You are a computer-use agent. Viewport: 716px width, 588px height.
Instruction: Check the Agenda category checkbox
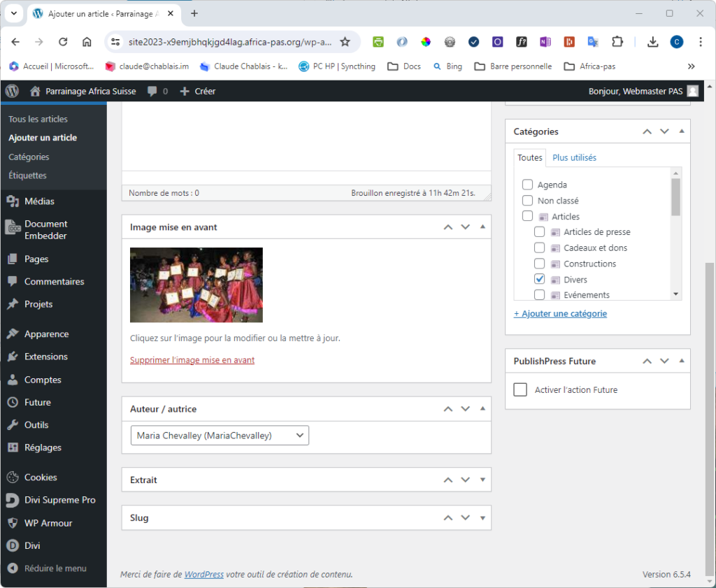point(528,185)
